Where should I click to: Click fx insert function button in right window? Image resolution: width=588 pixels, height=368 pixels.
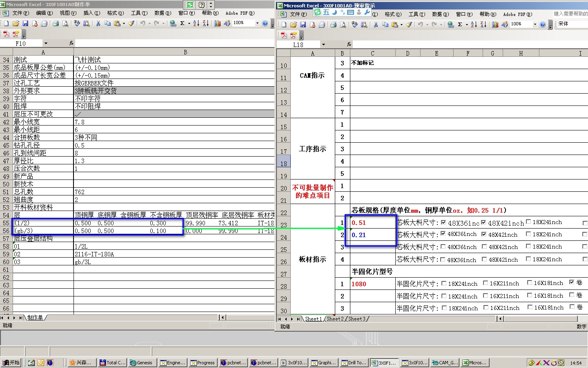(x=349, y=44)
